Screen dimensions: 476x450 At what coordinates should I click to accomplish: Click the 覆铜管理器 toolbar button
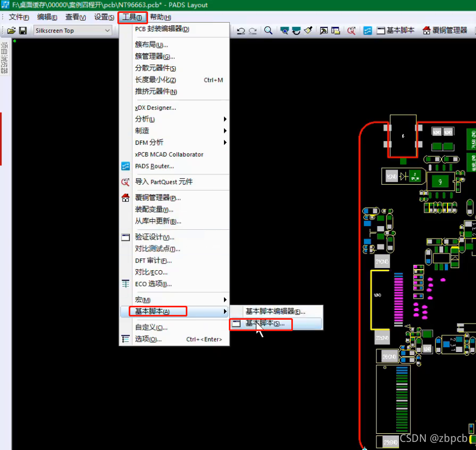point(445,30)
